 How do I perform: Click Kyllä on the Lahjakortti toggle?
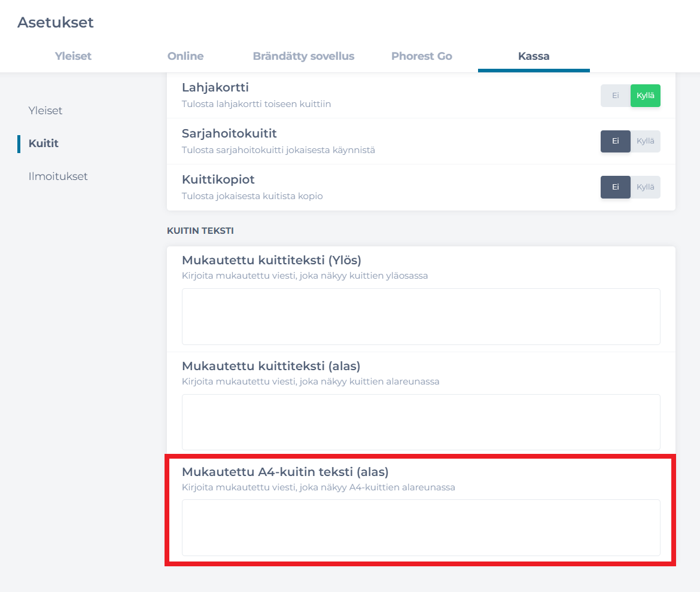pyautogui.click(x=645, y=96)
